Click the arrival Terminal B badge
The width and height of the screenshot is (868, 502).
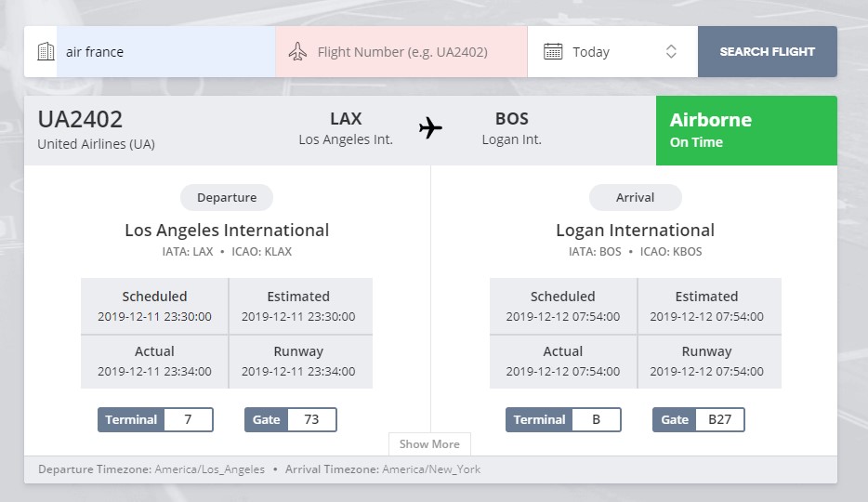563,419
